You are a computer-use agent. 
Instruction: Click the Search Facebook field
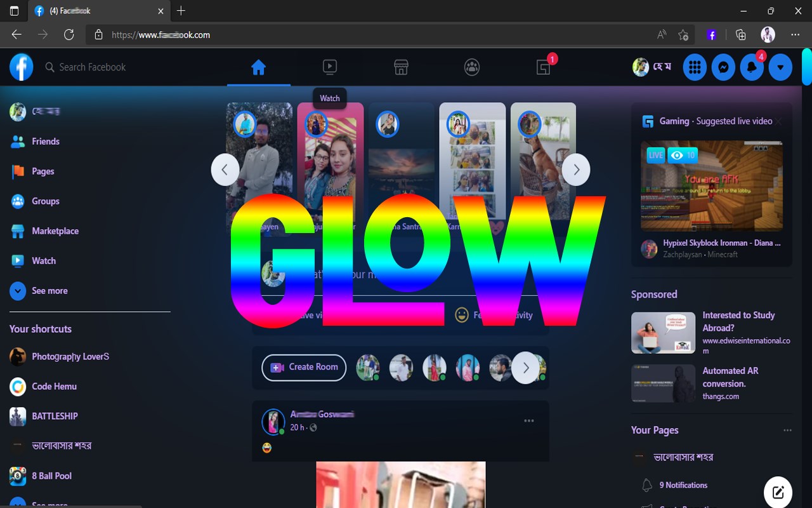[92, 67]
